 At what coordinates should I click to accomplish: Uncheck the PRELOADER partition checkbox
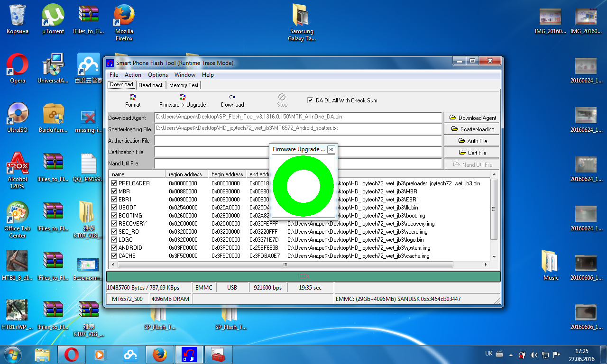click(x=114, y=183)
